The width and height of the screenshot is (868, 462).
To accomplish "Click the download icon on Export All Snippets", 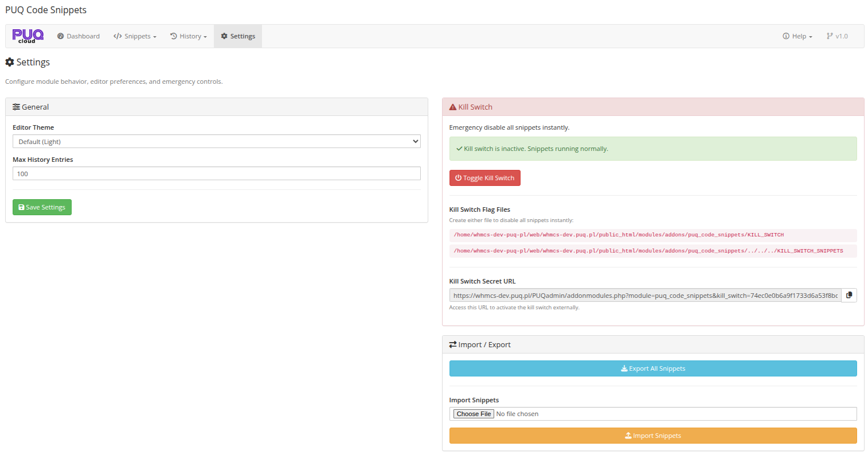I will (624, 368).
